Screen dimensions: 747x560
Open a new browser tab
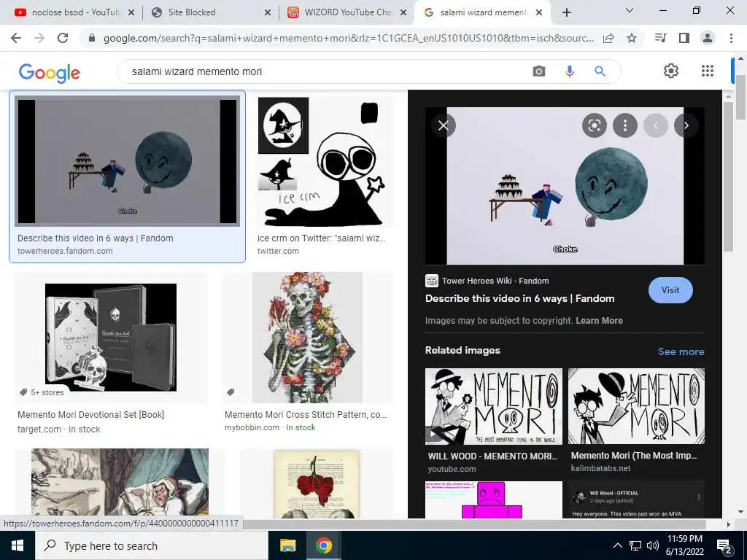[566, 12]
